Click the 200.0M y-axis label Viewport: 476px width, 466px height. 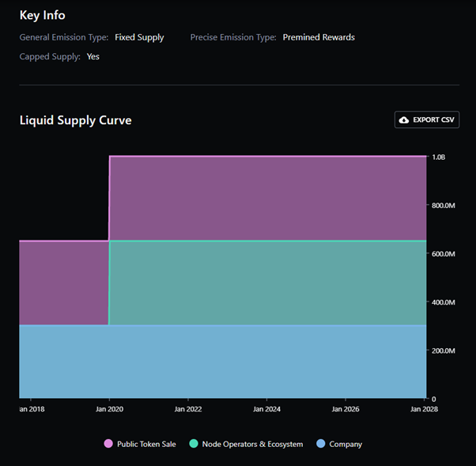click(x=444, y=350)
